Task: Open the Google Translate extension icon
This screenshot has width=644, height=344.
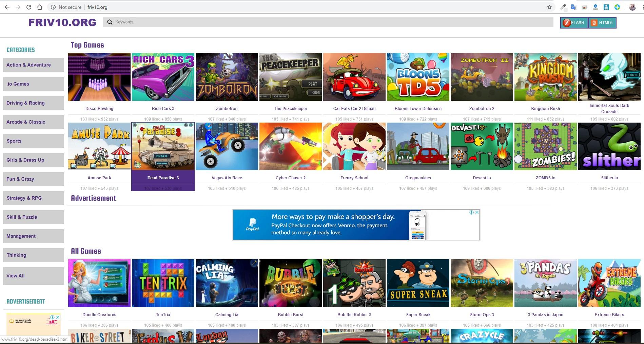Action: click(x=573, y=7)
